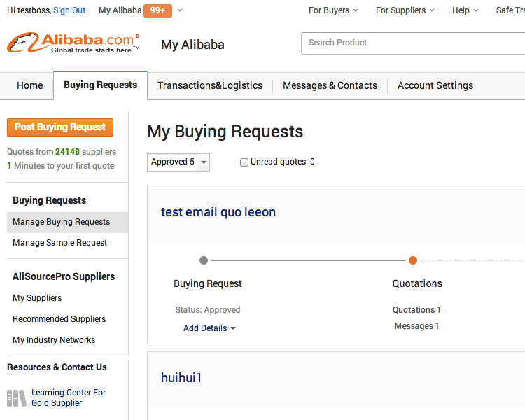Click the Quotations step label
Image resolution: width=525 pixels, height=420 pixels.
(x=417, y=283)
